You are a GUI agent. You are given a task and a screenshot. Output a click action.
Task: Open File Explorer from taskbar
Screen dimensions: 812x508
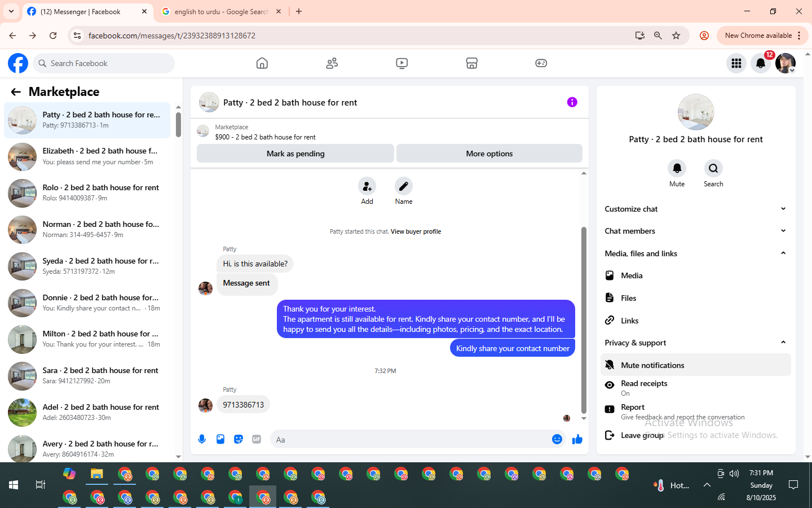(x=97, y=474)
